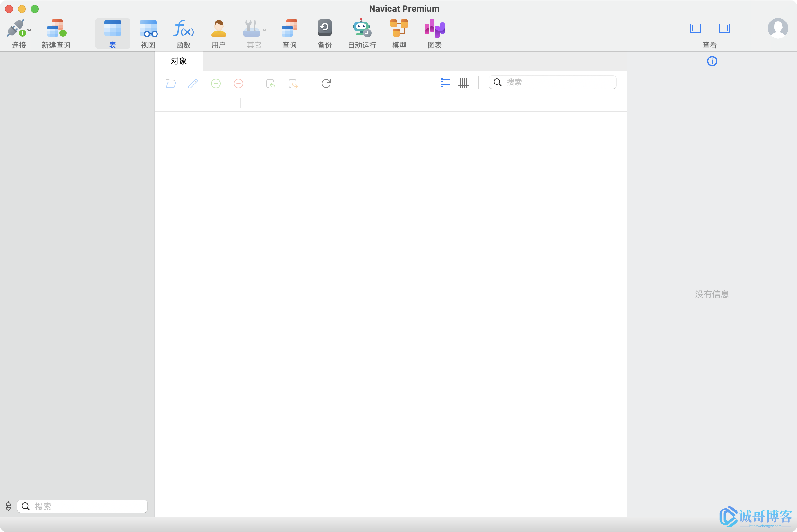Switch to grid detail view layout
The height and width of the screenshot is (532, 797).
463,83
